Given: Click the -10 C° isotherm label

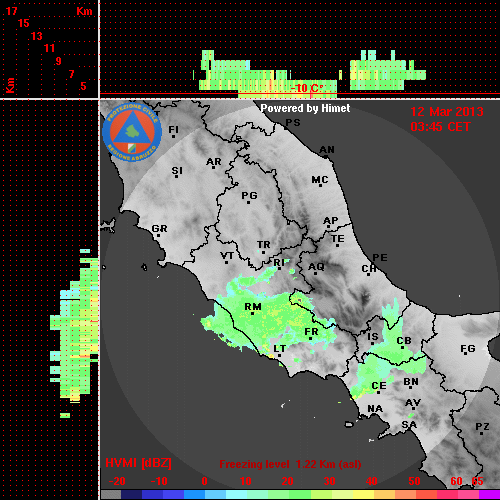Looking at the screenshot, I should click(x=307, y=88).
